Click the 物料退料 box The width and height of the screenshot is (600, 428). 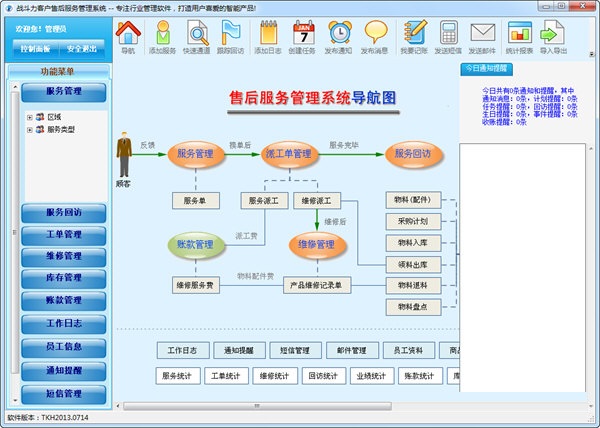(413, 285)
